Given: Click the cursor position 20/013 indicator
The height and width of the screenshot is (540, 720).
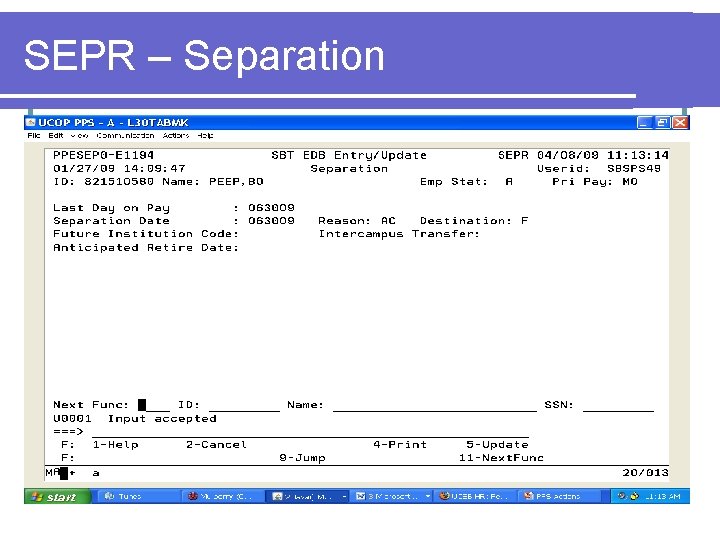Looking at the screenshot, I should pos(645,472).
